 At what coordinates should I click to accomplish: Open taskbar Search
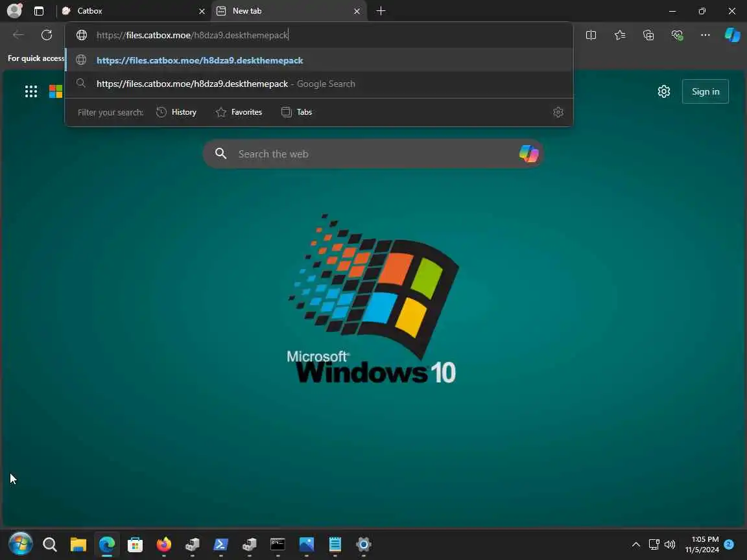49,544
